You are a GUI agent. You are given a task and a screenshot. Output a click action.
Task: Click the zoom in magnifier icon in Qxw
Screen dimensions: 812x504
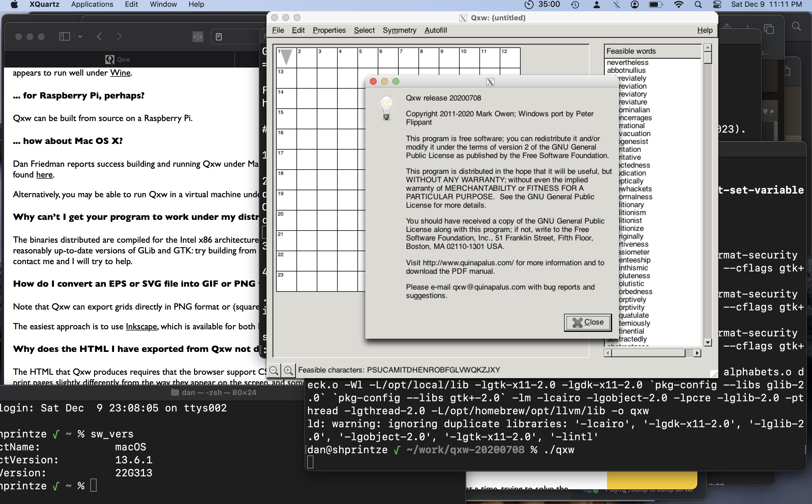pos(288,370)
